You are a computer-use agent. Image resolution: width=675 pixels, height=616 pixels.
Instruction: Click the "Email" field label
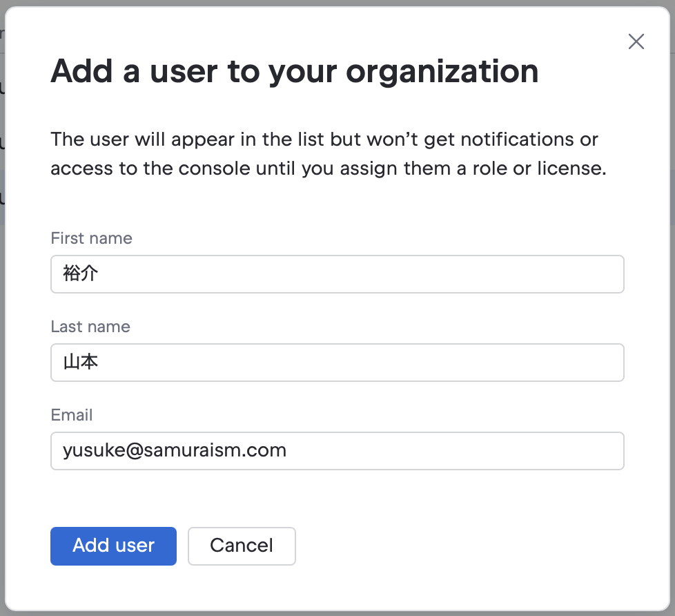click(72, 415)
